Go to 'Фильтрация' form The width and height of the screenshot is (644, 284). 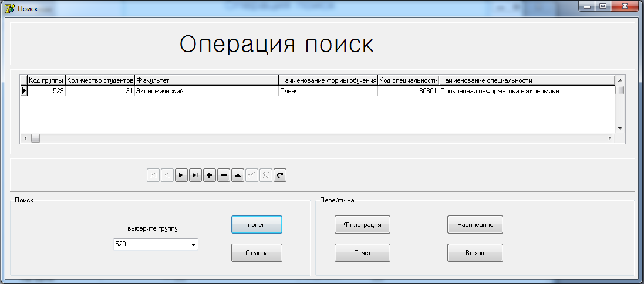362,224
